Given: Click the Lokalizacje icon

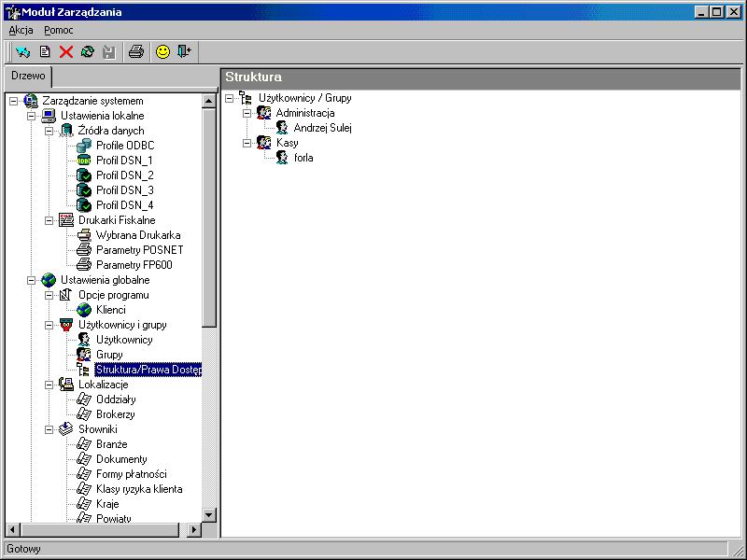Looking at the screenshot, I should click(66, 385).
